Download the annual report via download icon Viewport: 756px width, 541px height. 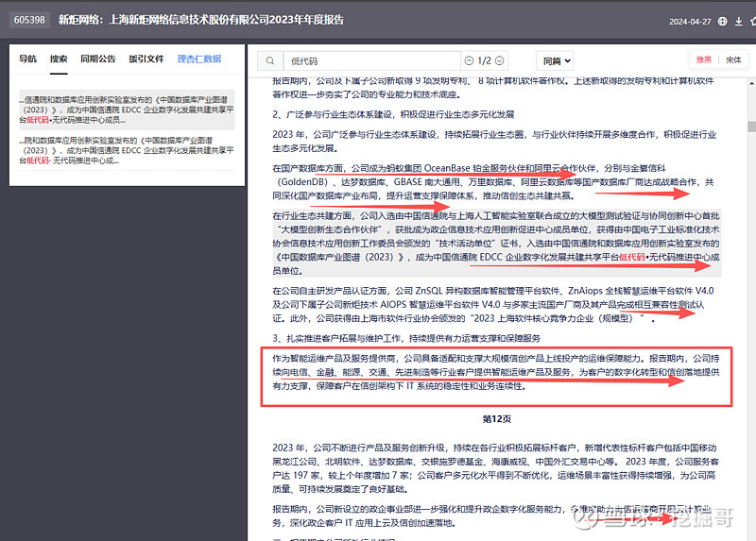738,21
